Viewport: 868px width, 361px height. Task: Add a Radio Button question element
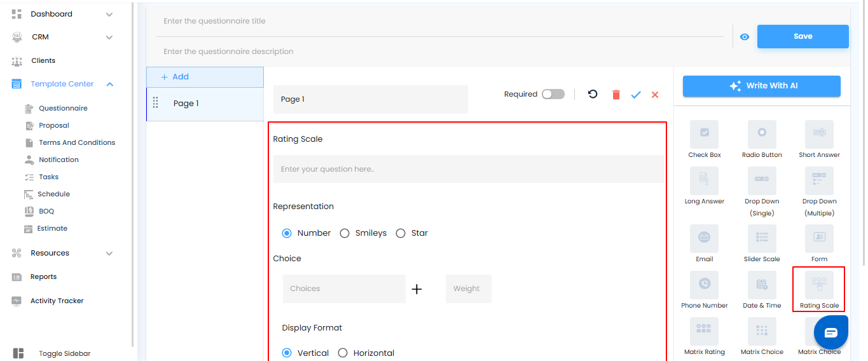[x=762, y=134]
